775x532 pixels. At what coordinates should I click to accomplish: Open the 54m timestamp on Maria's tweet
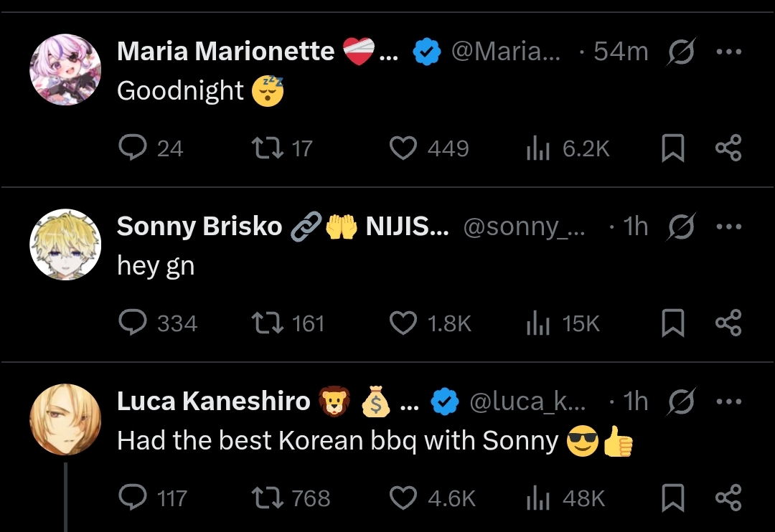pos(621,52)
